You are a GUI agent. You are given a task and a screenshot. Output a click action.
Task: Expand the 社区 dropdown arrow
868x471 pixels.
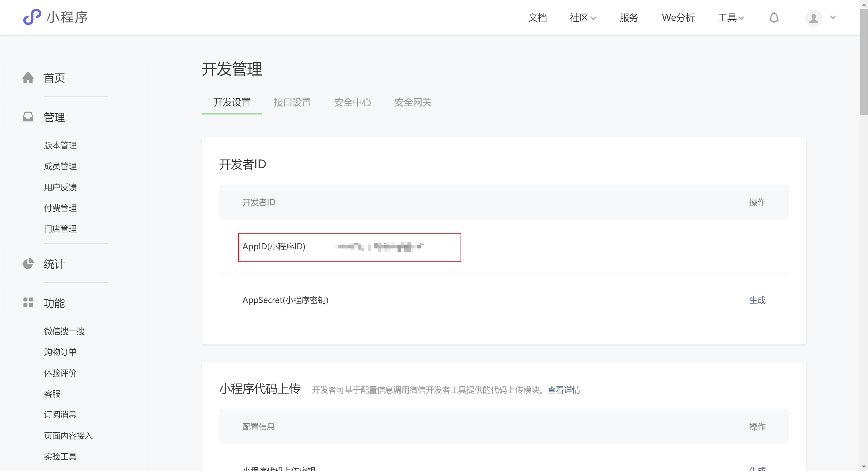click(x=593, y=18)
